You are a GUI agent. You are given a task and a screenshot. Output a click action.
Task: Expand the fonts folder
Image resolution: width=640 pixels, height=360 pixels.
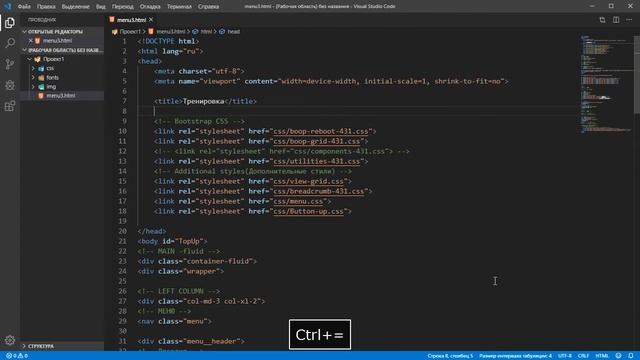point(52,78)
